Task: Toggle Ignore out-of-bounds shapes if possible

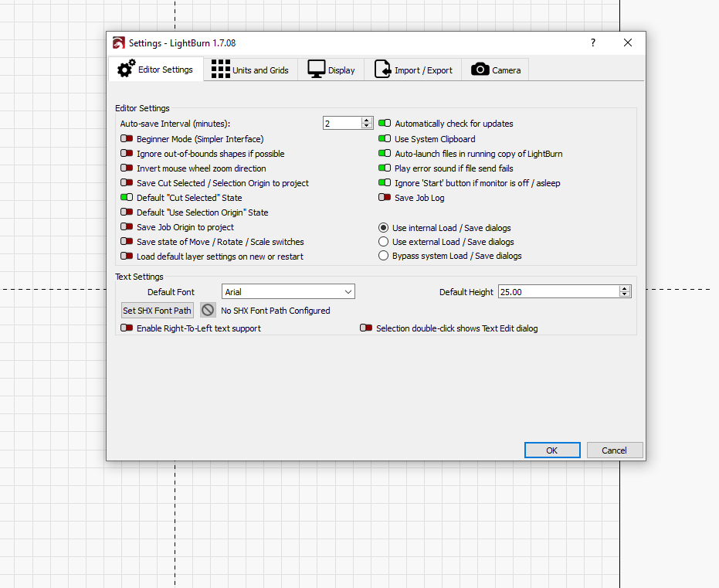Action: [127, 153]
